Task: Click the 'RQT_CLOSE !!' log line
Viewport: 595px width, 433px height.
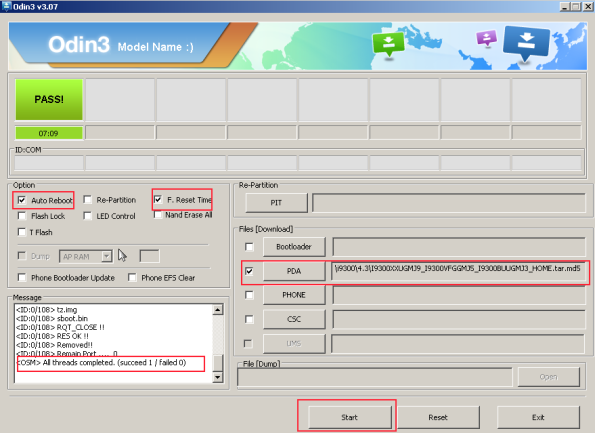Action: point(60,327)
